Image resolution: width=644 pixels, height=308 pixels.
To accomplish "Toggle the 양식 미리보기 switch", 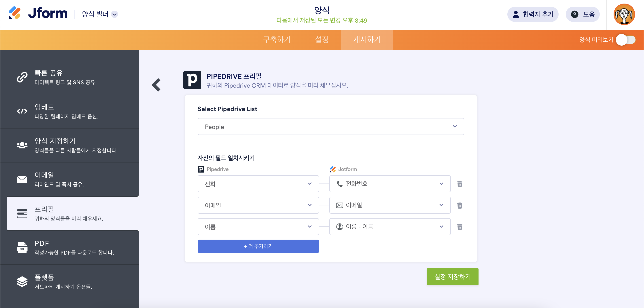I will tap(625, 40).
